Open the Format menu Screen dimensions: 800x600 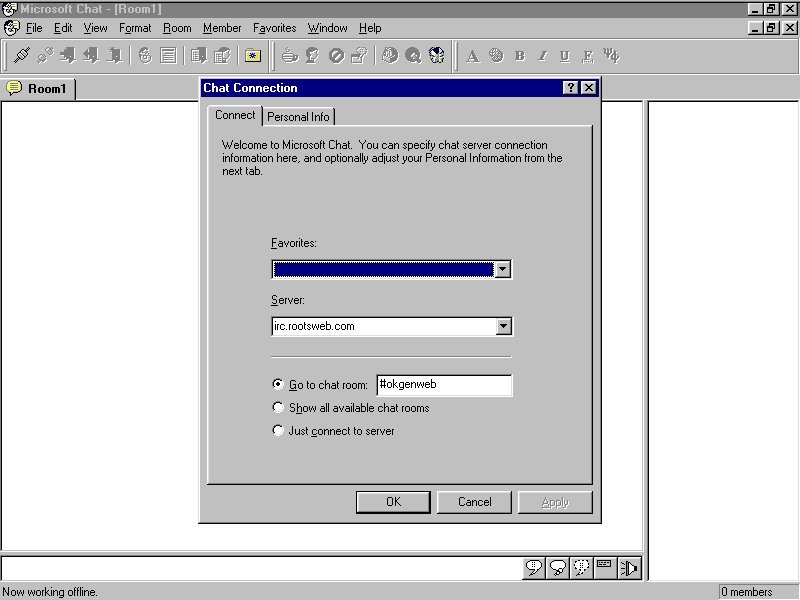tap(135, 28)
